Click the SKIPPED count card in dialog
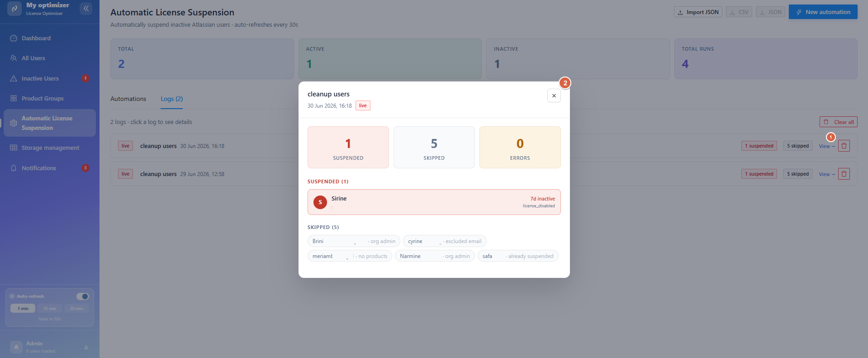This screenshot has width=868, height=358. (x=434, y=147)
